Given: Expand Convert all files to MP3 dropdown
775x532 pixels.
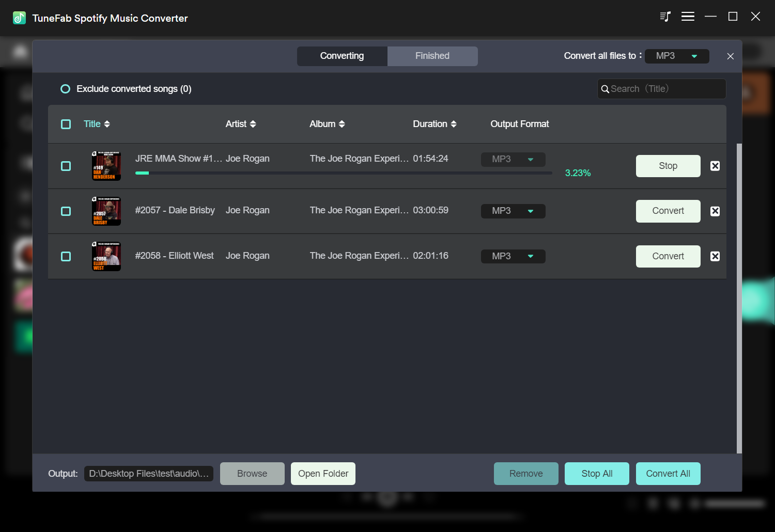Looking at the screenshot, I should (x=676, y=56).
